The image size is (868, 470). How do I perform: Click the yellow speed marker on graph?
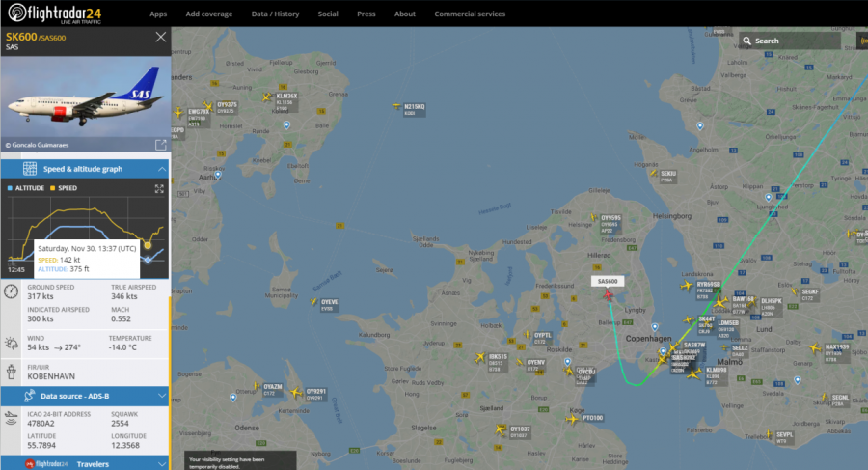click(148, 245)
